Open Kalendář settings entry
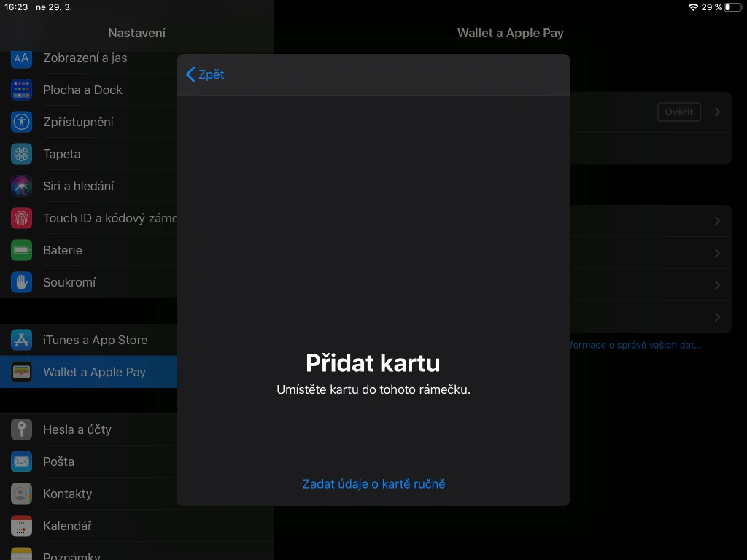Screen dimensions: 747x560 click(x=67, y=526)
